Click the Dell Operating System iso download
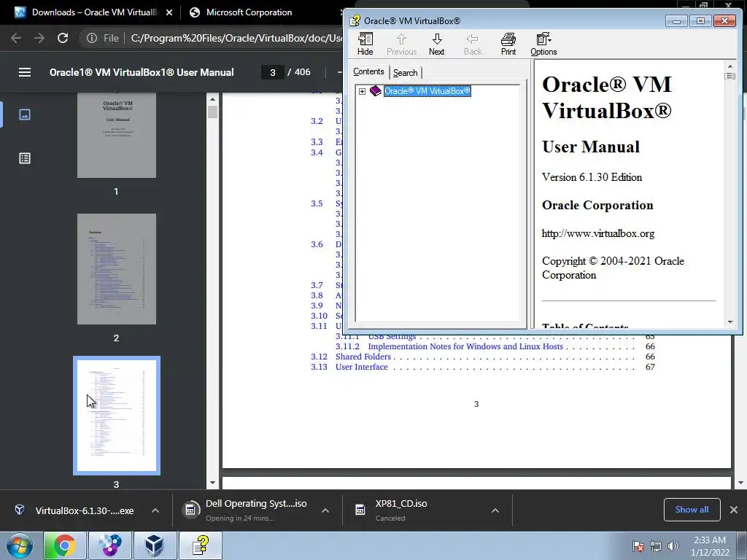Screen dimensions: 747x560 pos(247,510)
